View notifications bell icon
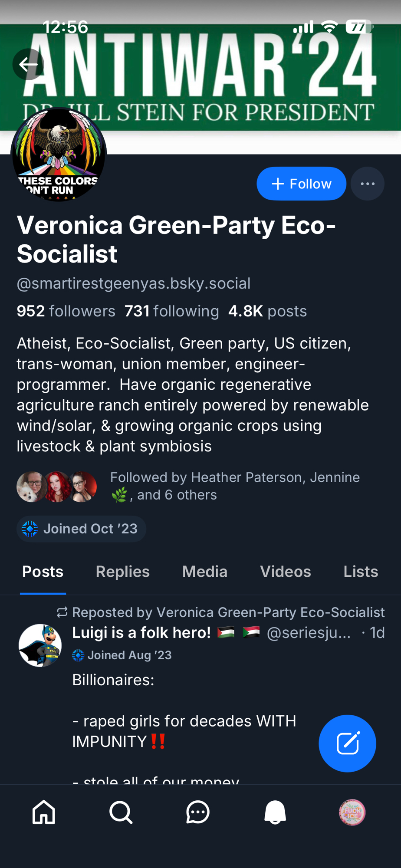 [275, 812]
